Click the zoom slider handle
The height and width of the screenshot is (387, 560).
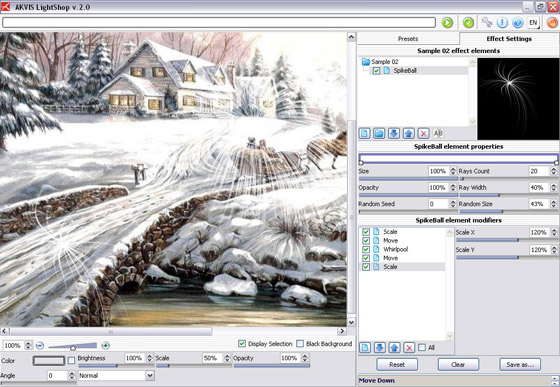click(x=73, y=347)
